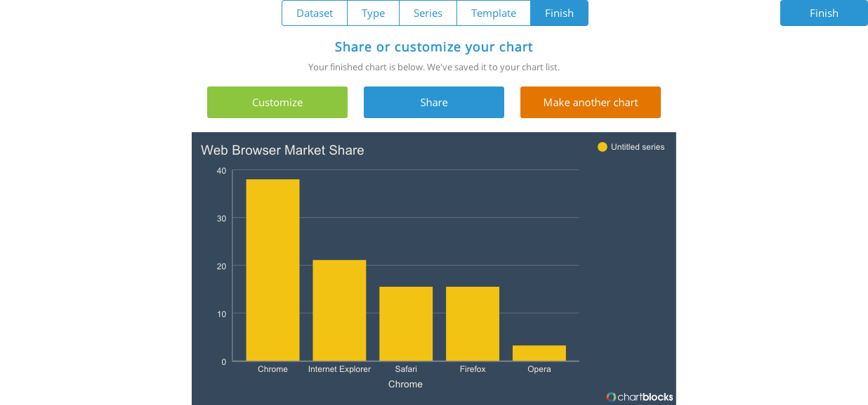Click the chartblocks logo icon
Image resolution: width=868 pixels, height=405 pixels.
point(612,397)
